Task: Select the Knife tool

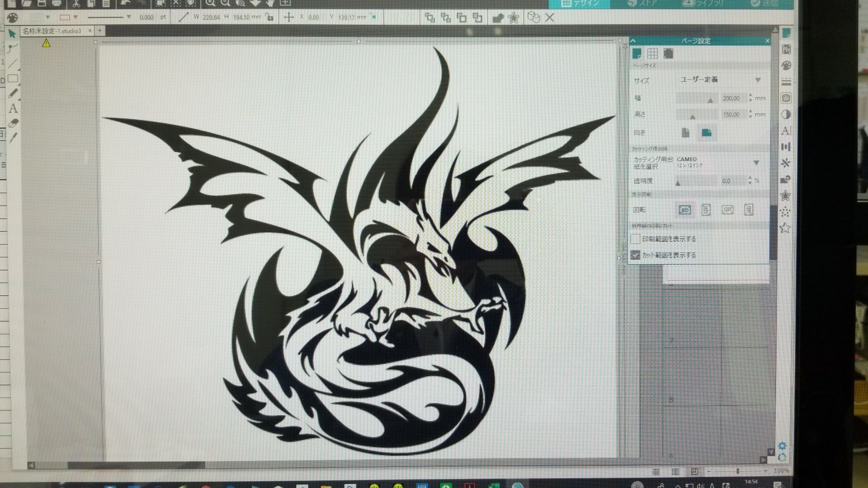Action: tap(13, 137)
